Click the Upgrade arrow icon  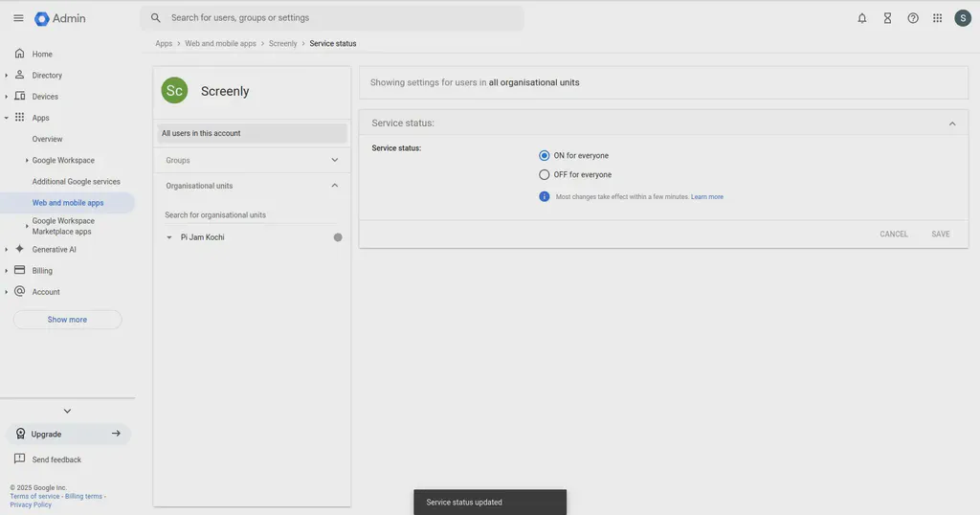116,433
